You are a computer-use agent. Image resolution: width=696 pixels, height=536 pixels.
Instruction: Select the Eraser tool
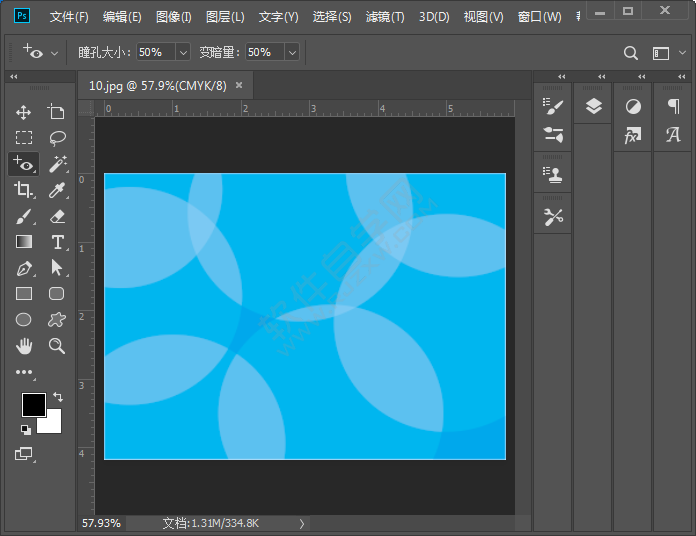pyautogui.click(x=57, y=217)
